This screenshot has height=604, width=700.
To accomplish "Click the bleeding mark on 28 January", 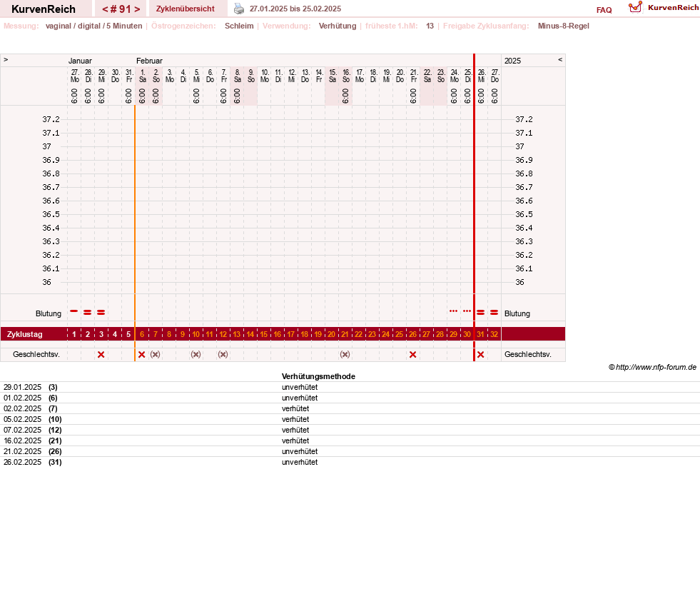I will pyautogui.click(x=88, y=312).
